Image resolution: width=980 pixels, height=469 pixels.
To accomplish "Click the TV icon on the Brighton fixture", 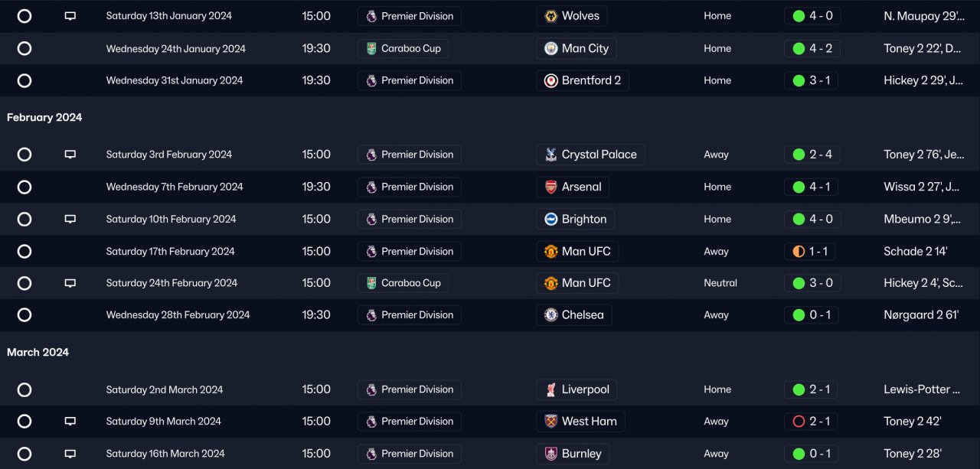I will (x=70, y=219).
